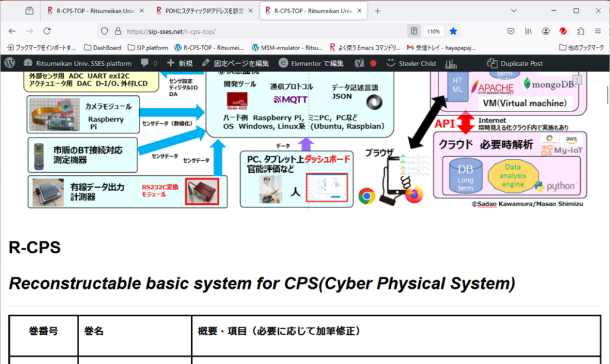The width and height of the screenshot is (610, 364).
Task: Click the Yoast SEO icon in admin bar
Action: click(359, 63)
